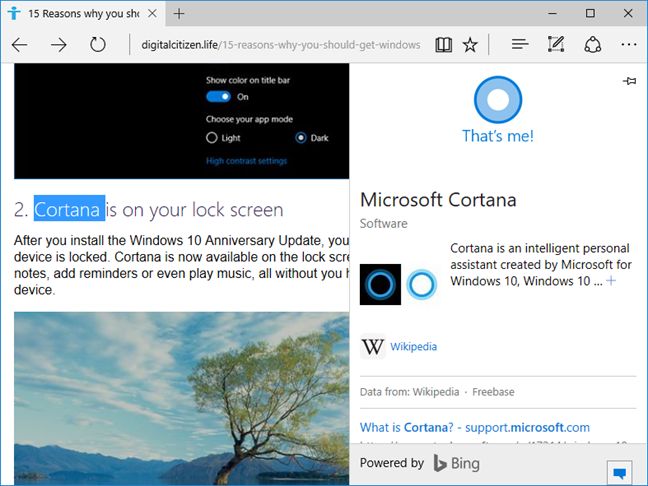This screenshot has height=486, width=648.
Task: Open the More actions menu
Action: click(x=629, y=44)
